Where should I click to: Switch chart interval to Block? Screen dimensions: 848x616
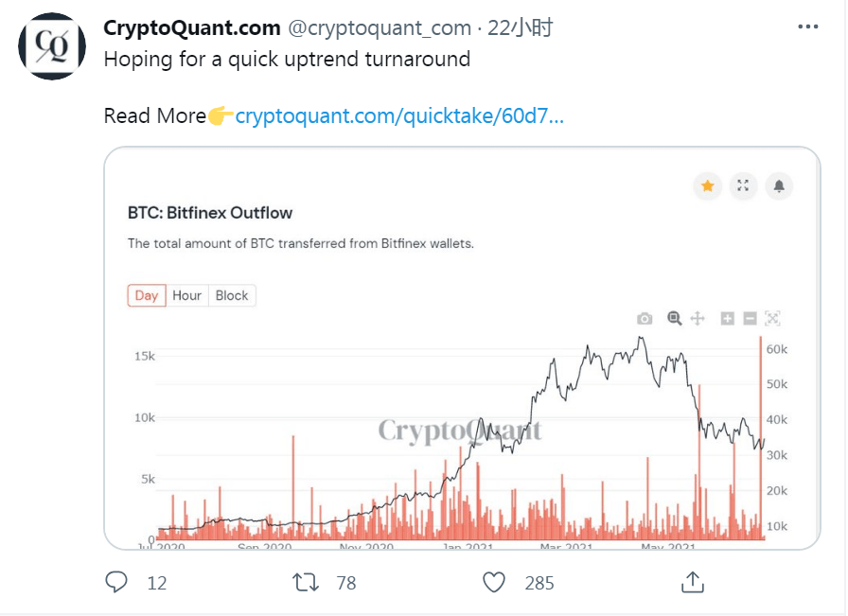pyautogui.click(x=232, y=295)
